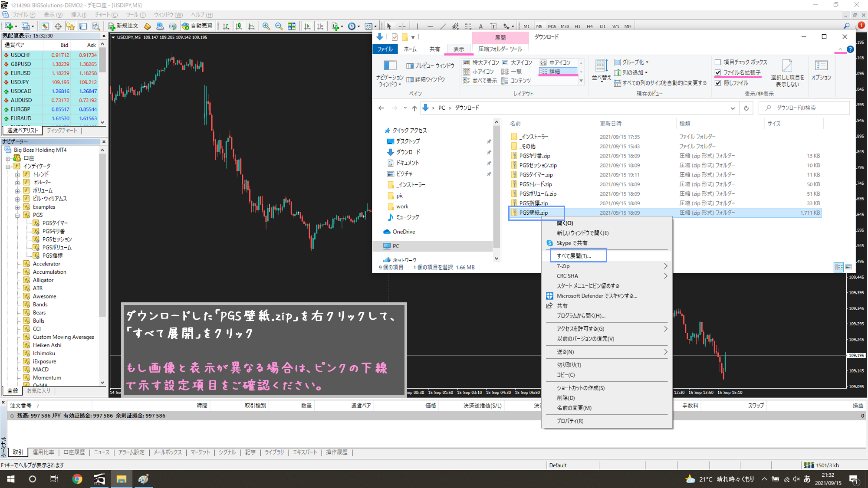Click the zoom in magnifier icon
This screenshot has height=488, width=868.
click(x=266, y=26)
